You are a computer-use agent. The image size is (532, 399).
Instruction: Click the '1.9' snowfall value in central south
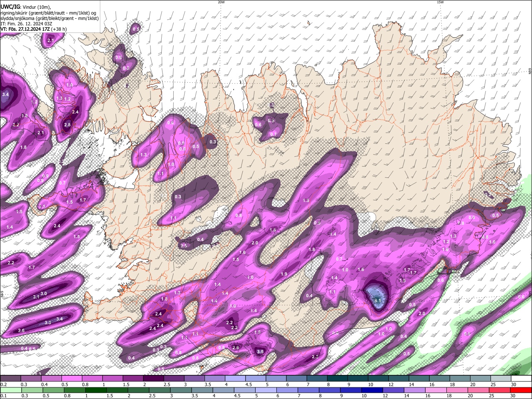coord(284,274)
